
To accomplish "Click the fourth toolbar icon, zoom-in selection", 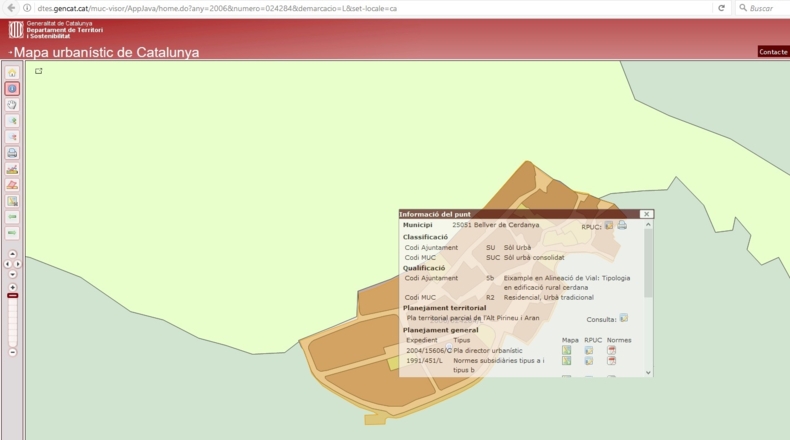I will pyautogui.click(x=12, y=121).
